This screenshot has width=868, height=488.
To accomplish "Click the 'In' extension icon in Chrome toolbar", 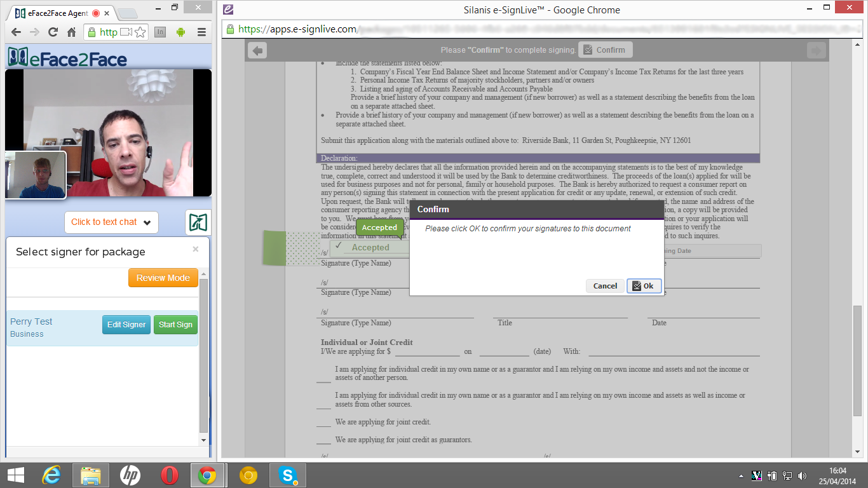I will (x=161, y=32).
